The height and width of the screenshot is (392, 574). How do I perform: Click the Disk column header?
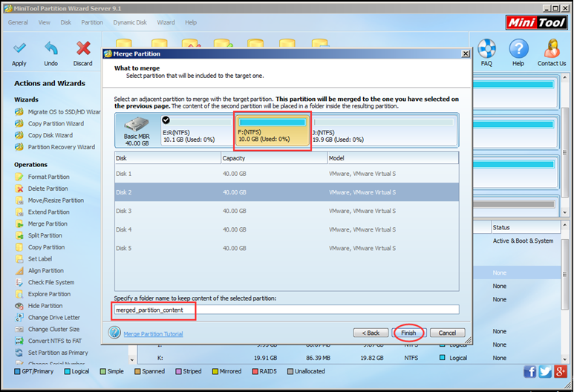click(x=168, y=158)
